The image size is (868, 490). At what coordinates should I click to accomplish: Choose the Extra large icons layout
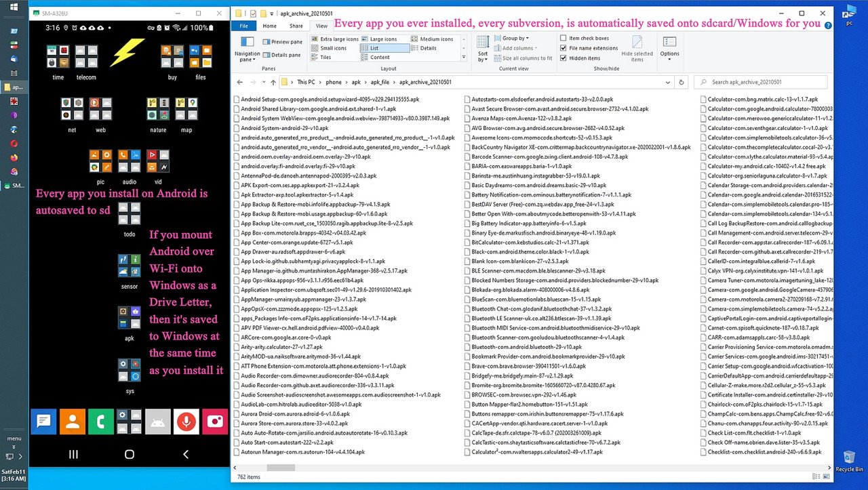334,39
